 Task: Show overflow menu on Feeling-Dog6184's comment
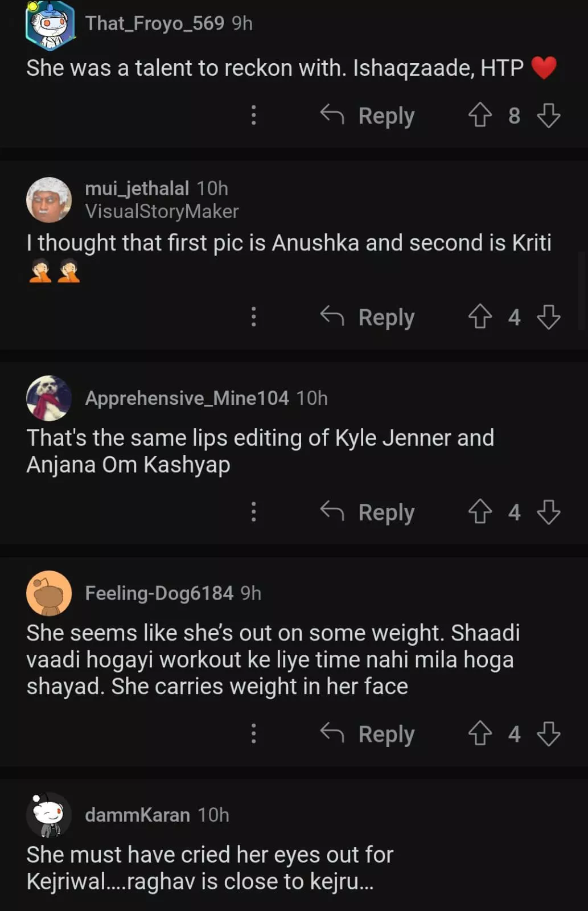(x=254, y=733)
